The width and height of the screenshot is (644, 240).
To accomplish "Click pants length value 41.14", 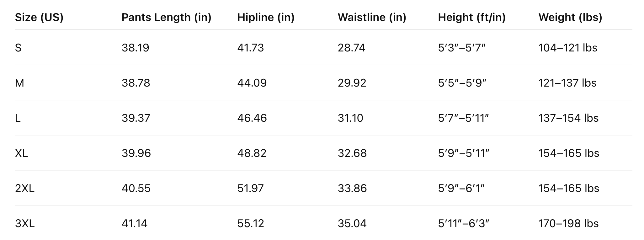I will coord(134,223).
